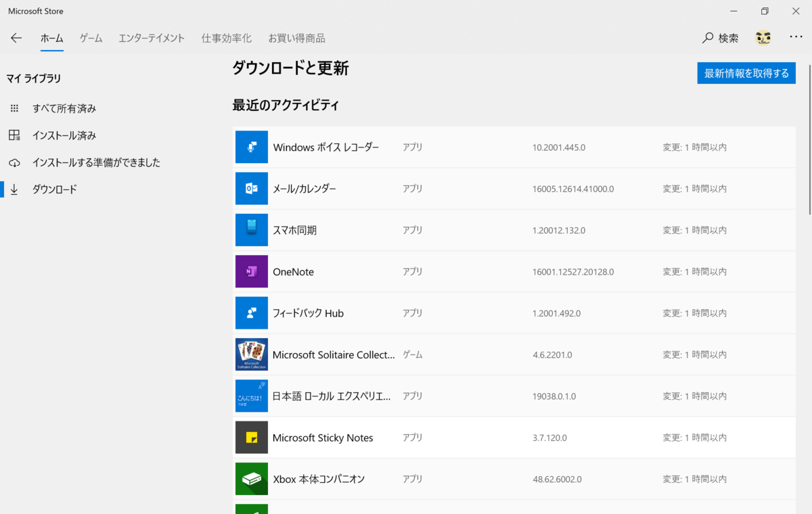Click version 10.2001.445.0

click(559, 147)
